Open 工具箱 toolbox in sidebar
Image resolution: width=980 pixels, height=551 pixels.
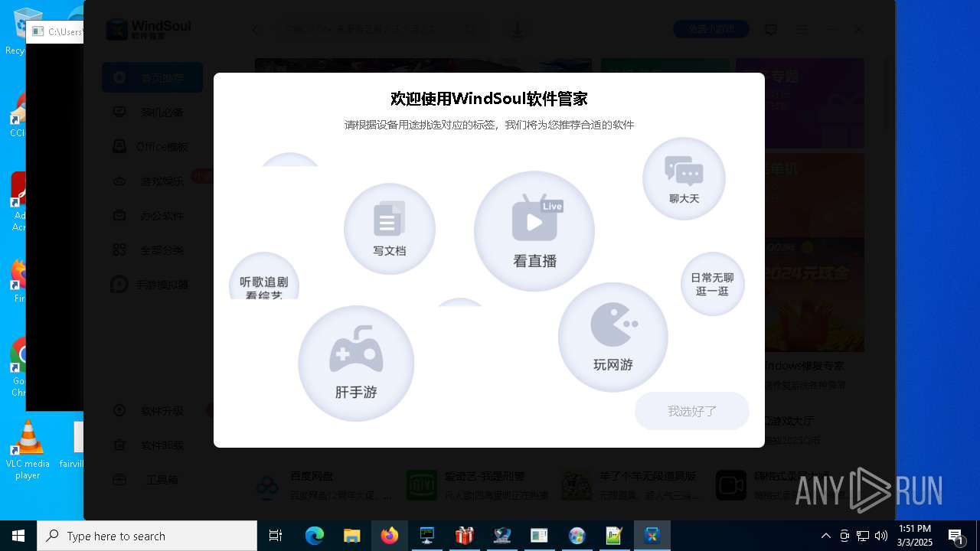[x=152, y=480]
